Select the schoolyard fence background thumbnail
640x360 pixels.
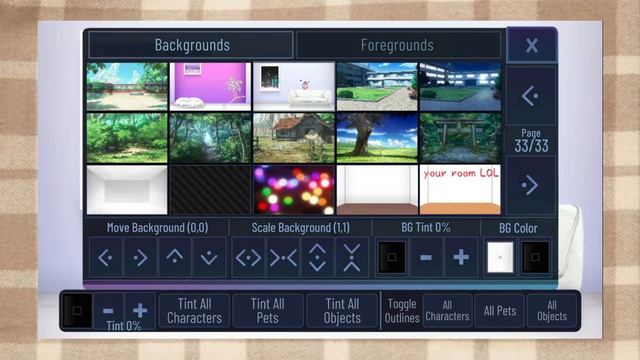click(127, 87)
